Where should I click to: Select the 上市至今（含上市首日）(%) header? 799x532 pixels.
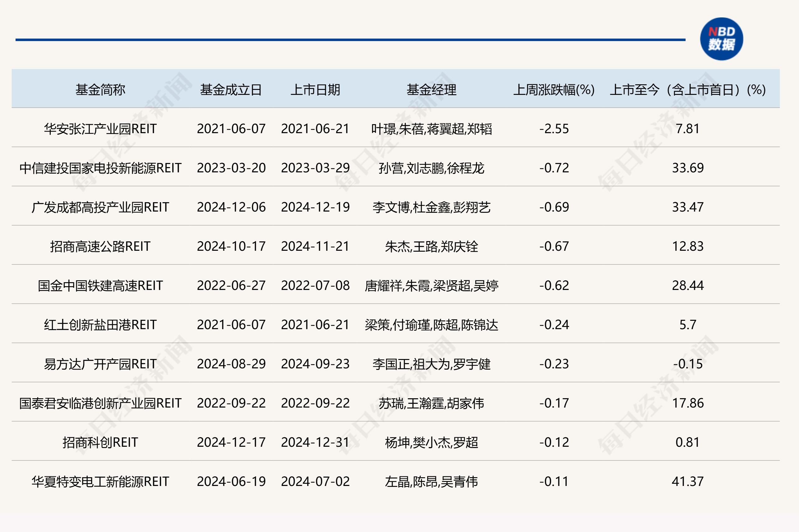[x=688, y=90]
